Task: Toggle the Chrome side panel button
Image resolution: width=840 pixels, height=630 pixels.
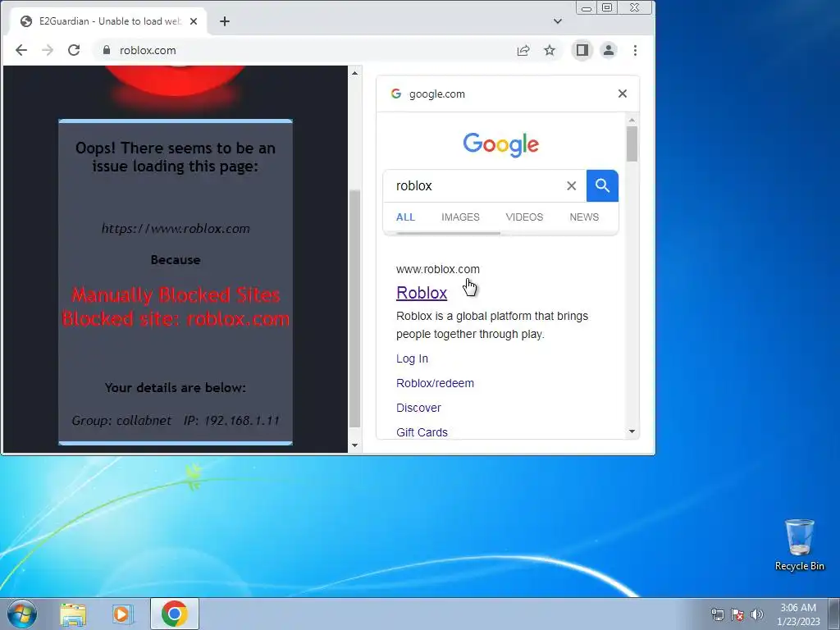Action: [582, 50]
